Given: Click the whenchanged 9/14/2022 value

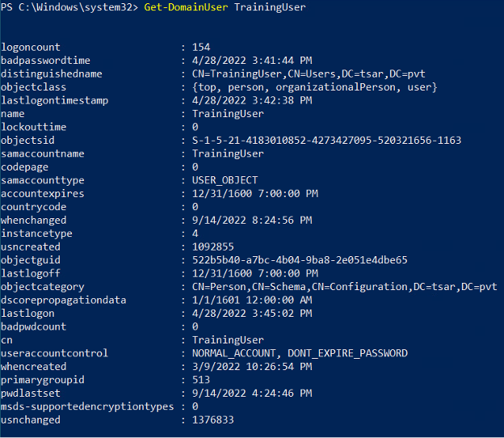Looking at the screenshot, I should 252,221.
